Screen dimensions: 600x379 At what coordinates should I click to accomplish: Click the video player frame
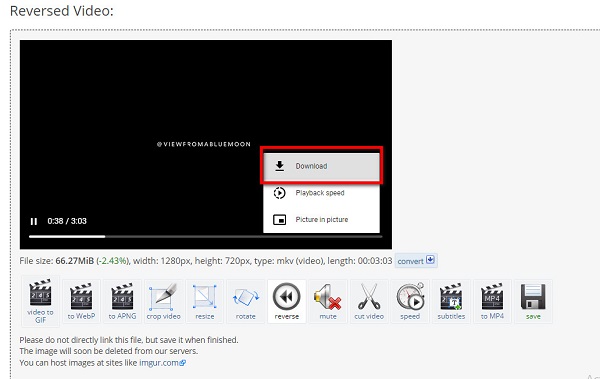coord(206,144)
